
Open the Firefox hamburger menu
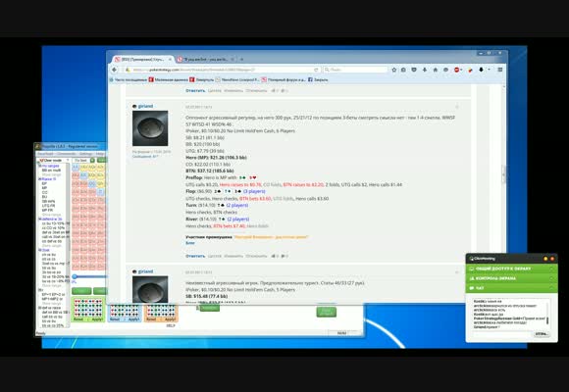[x=500, y=70]
